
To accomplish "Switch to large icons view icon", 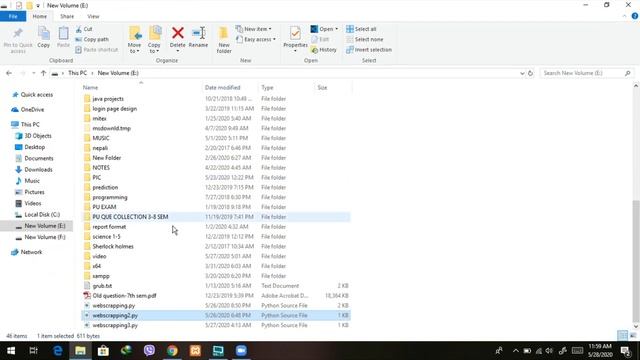I will [633, 336].
